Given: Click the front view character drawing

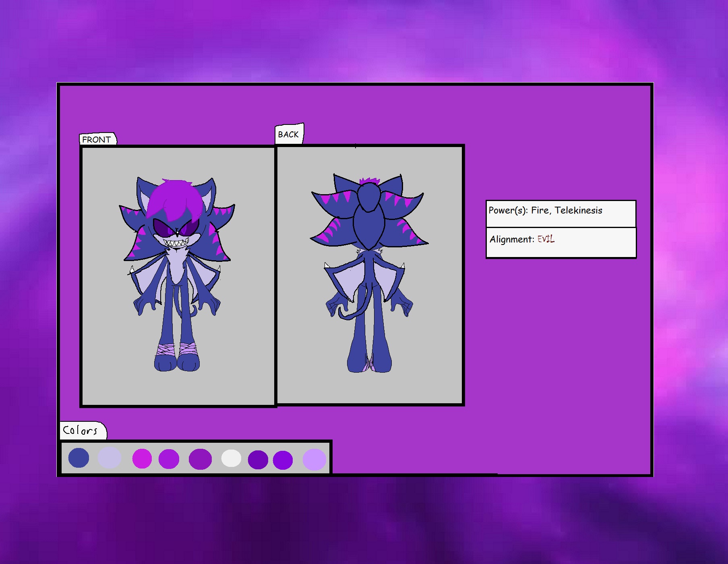Looking at the screenshot, I should [177, 274].
